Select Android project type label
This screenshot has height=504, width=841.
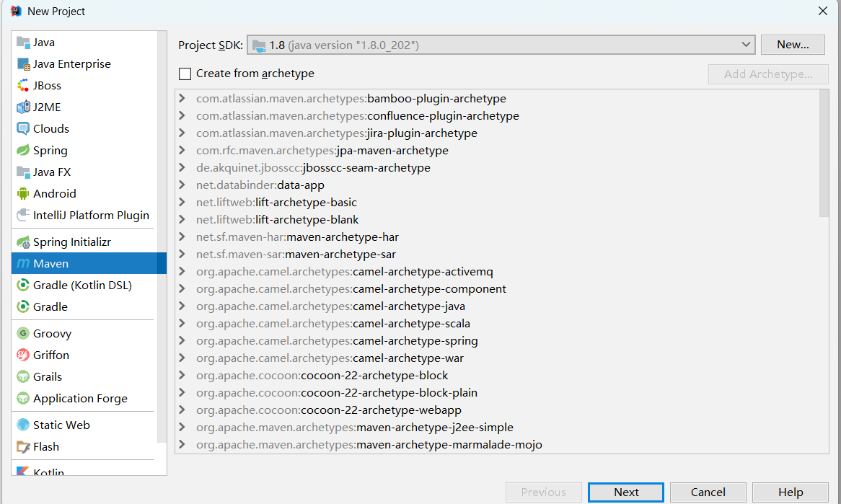[x=55, y=193]
